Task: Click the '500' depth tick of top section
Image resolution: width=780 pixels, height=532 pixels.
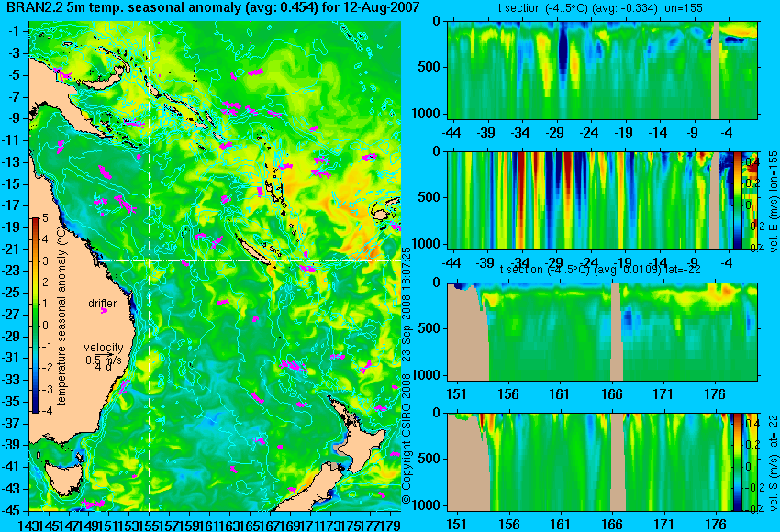Action: tap(429, 67)
